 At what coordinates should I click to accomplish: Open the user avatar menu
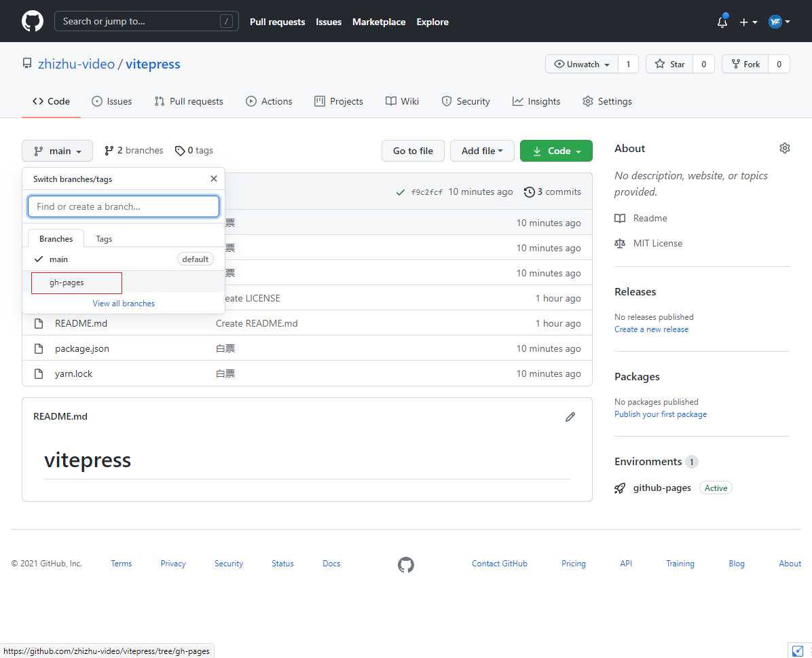tap(779, 22)
